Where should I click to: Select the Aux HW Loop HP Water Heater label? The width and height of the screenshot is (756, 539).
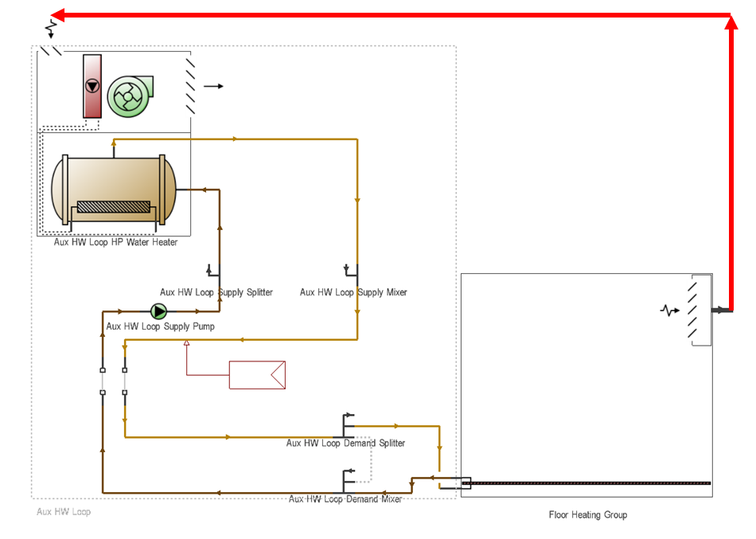[x=115, y=242]
